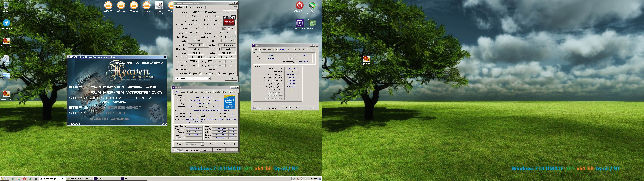Click the network tray icon
This screenshot has height=181, width=644.
click(x=302, y=179)
